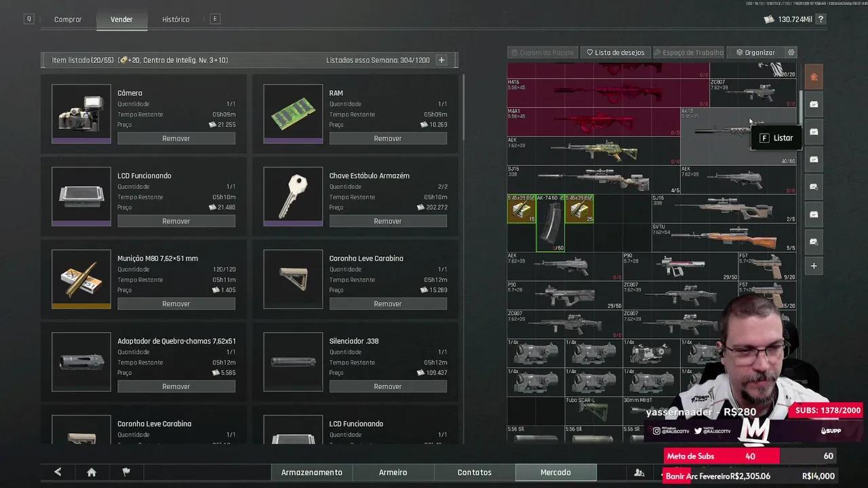Go to the home screen icon

(x=92, y=472)
